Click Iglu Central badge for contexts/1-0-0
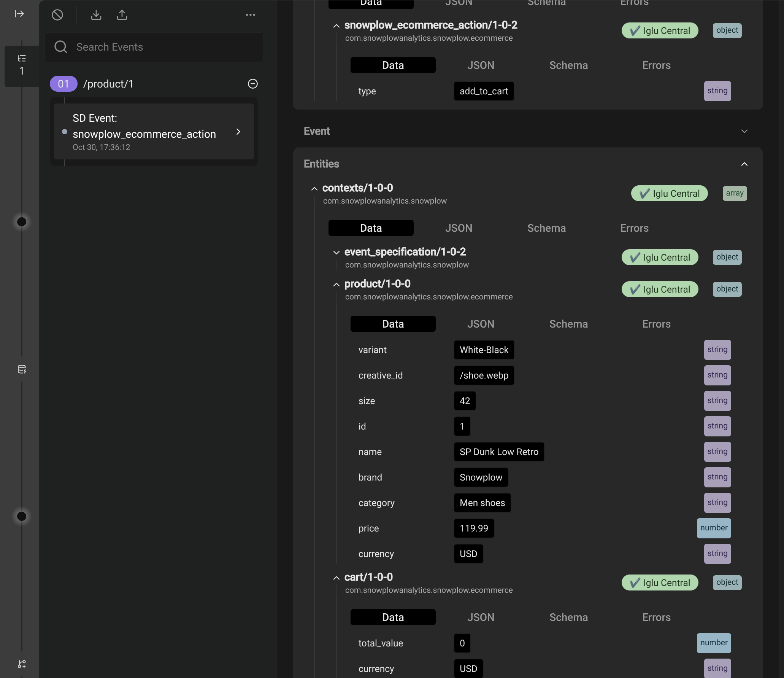 669,193
